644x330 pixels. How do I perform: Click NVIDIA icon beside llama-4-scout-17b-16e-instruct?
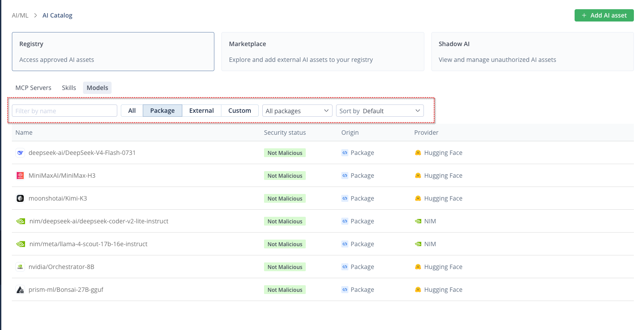coord(21,244)
